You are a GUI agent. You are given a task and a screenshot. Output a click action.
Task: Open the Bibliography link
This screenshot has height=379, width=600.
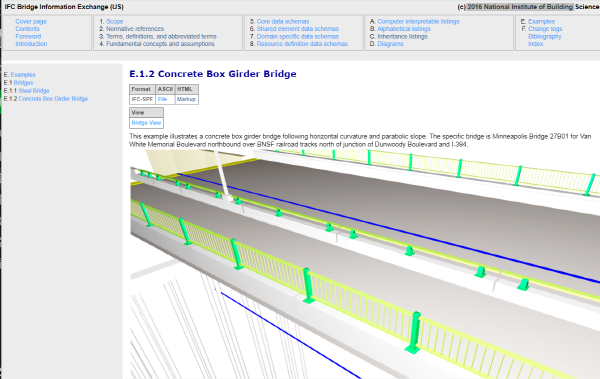coord(545,36)
